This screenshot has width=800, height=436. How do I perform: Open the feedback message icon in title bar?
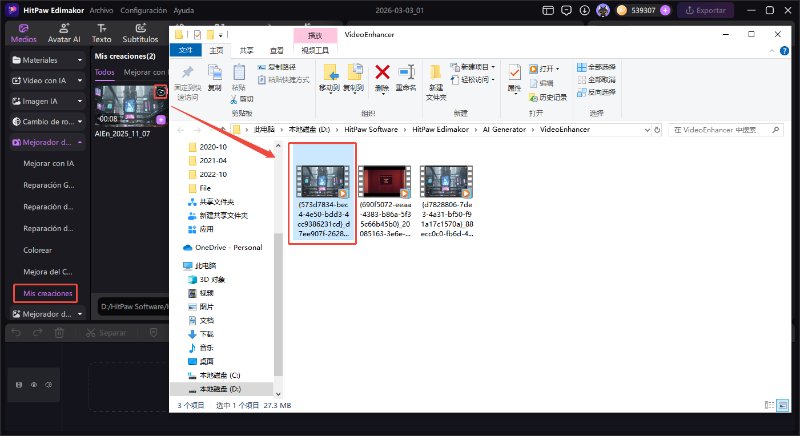point(566,10)
